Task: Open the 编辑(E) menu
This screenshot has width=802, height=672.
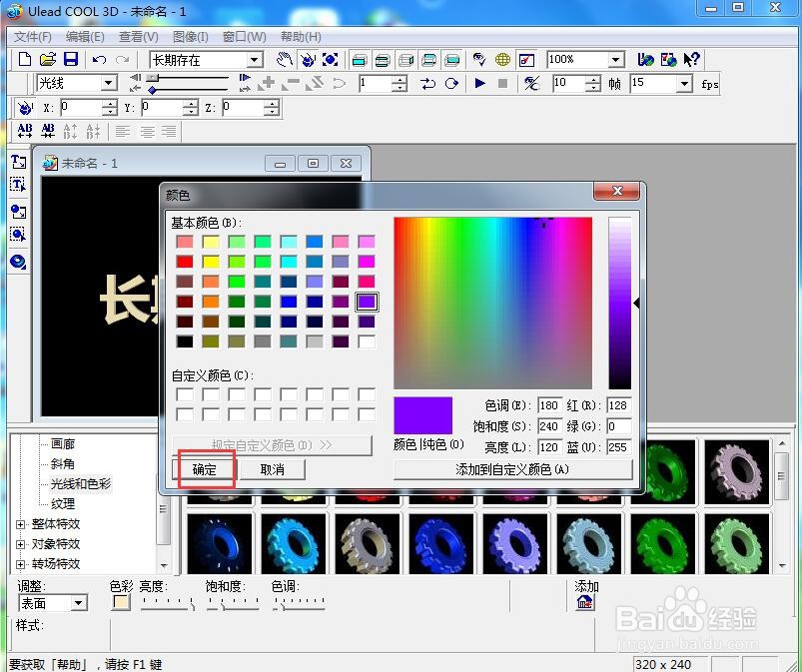Action: pos(85,37)
